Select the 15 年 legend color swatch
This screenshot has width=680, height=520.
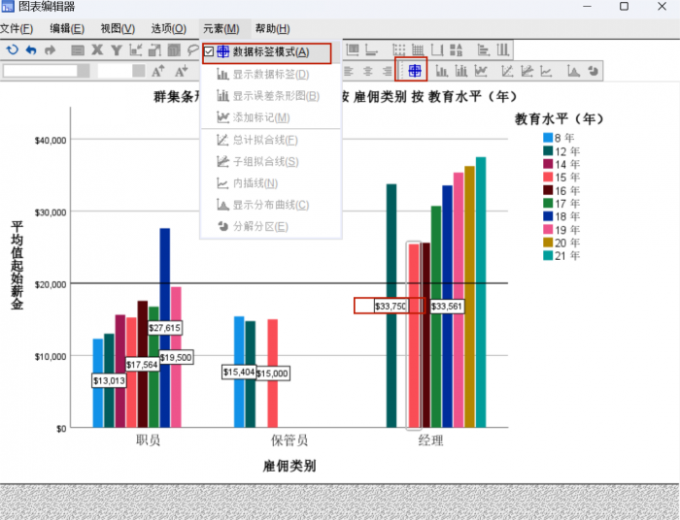point(548,177)
